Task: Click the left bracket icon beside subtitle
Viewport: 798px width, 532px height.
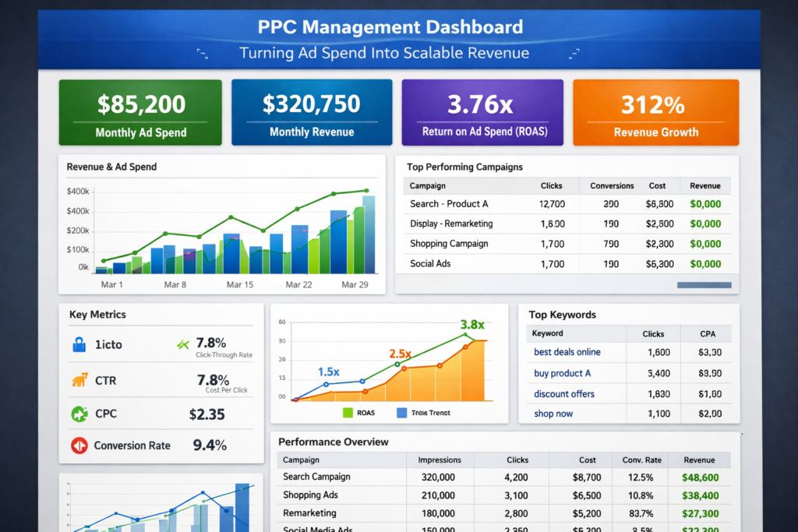Action: (203, 54)
